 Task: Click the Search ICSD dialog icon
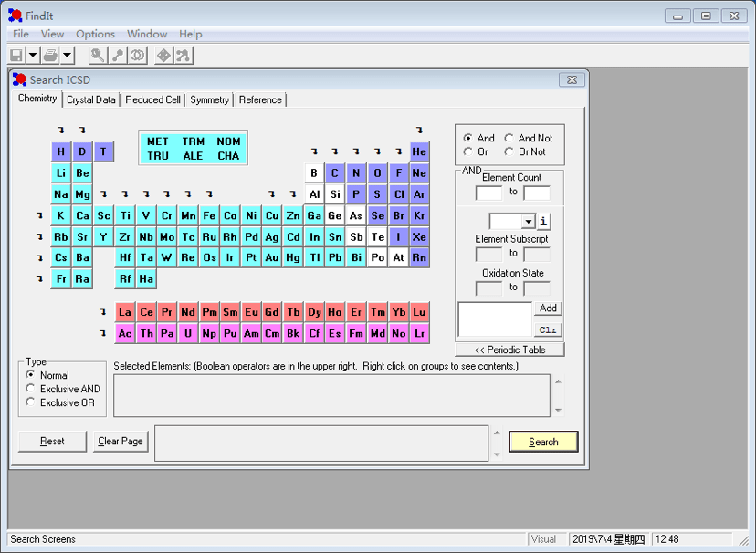coord(18,80)
